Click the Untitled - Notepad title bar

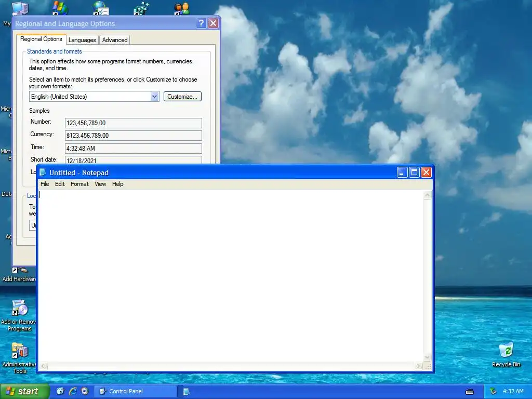(217, 172)
